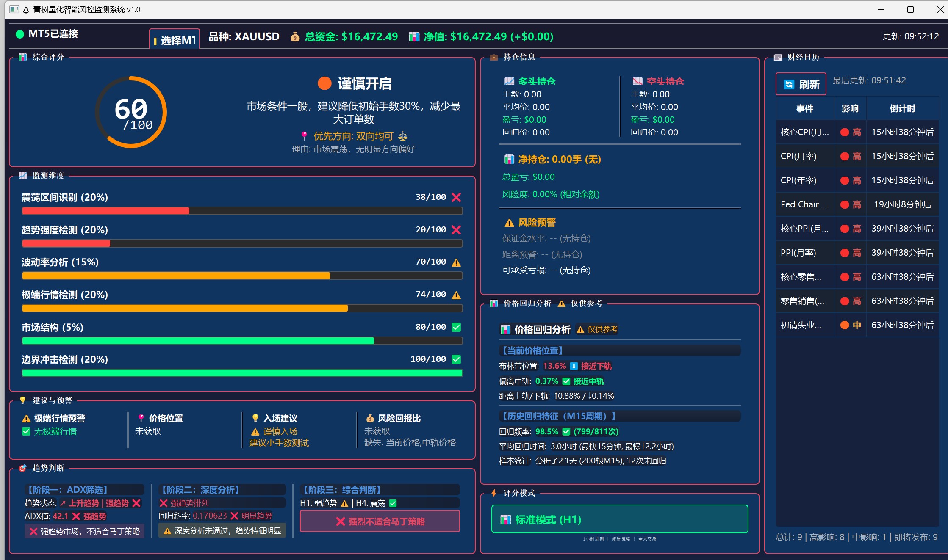Click the briefcase icon of 持仓信息 panel
The height and width of the screenshot is (560, 948).
click(x=493, y=57)
